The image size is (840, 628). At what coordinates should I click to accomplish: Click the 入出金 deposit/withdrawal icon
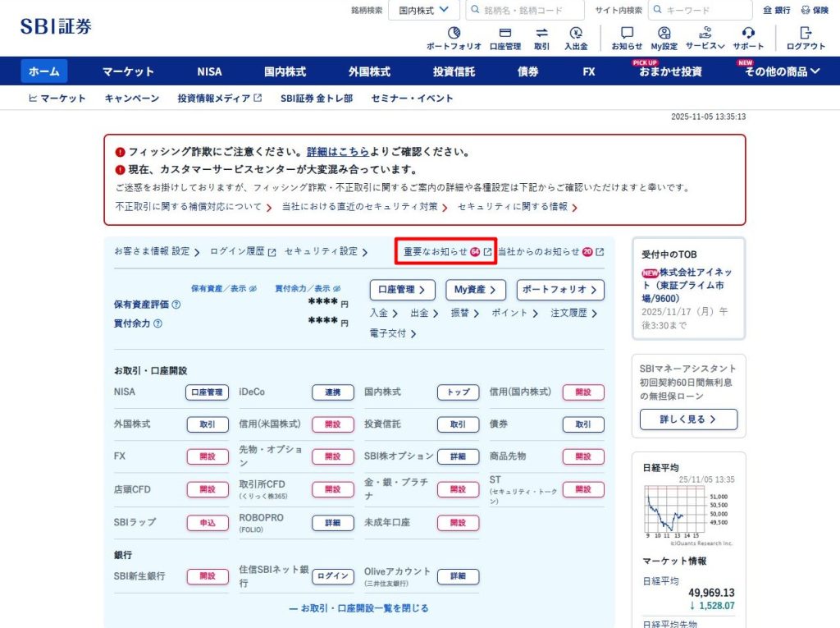pyautogui.click(x=576, y=34)
